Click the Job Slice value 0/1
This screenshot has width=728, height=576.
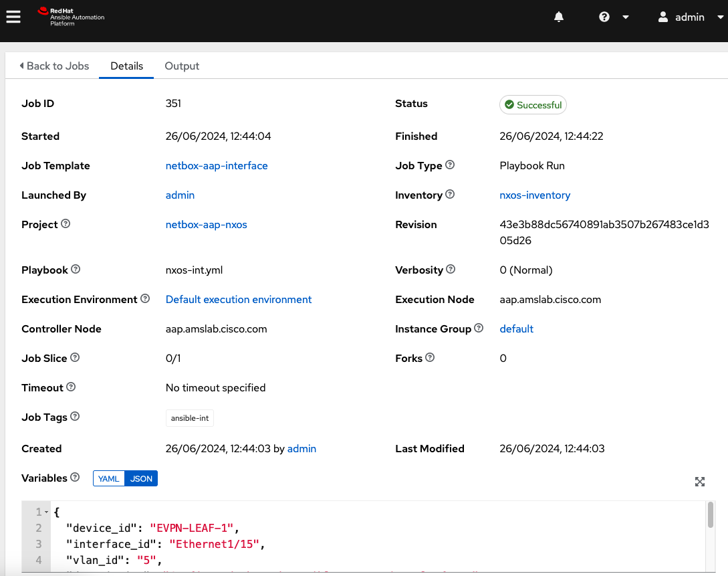point(173,359)
